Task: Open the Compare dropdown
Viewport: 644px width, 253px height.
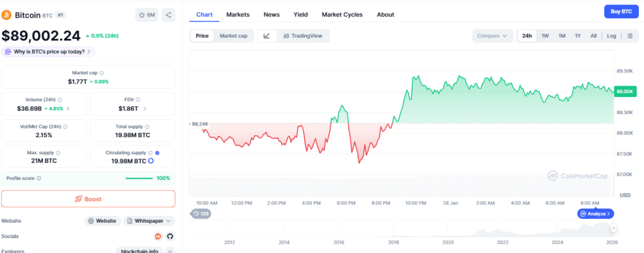Action: pos(492,36)
